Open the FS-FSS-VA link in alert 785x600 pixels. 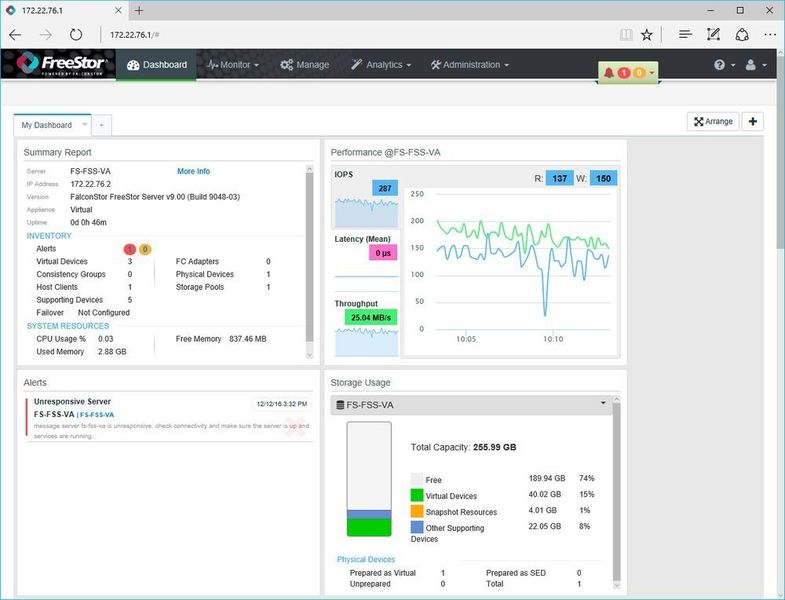click(x=97, y=415)
